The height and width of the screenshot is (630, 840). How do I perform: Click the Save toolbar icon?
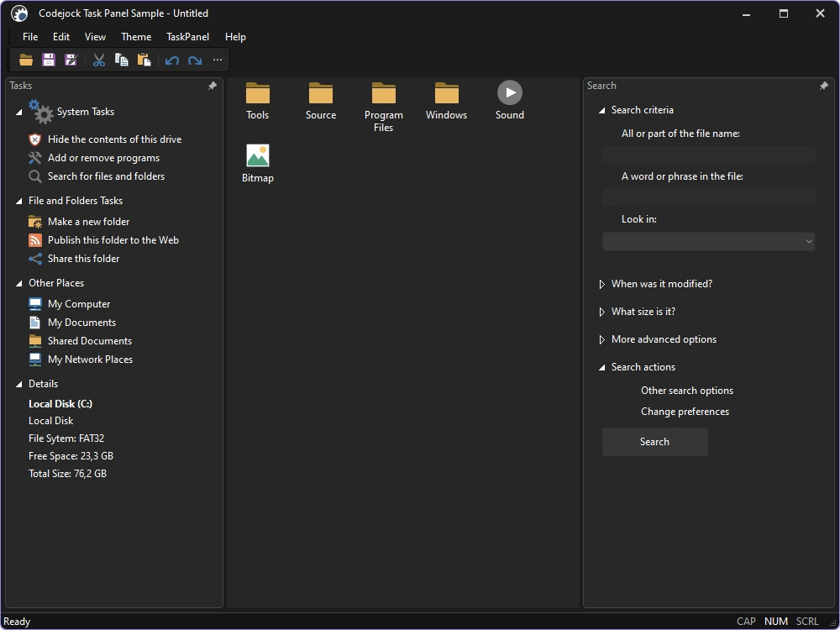coord(48,60)
